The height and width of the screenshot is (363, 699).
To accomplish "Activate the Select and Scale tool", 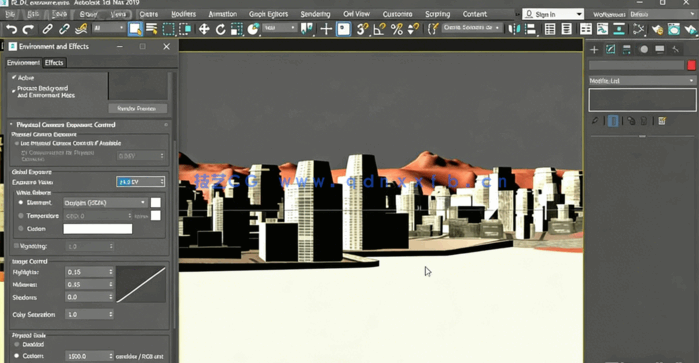I will (x=237, y=29).
